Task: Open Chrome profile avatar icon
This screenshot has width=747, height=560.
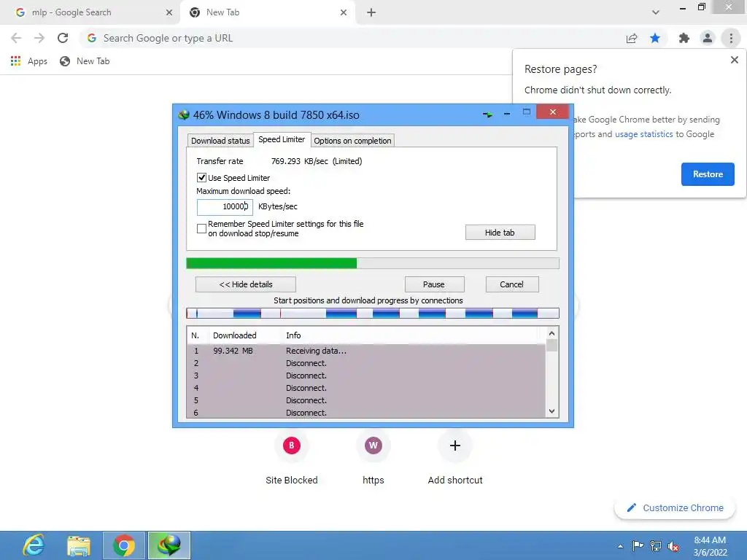Action: pyautogui.click(x=708, y=38)
